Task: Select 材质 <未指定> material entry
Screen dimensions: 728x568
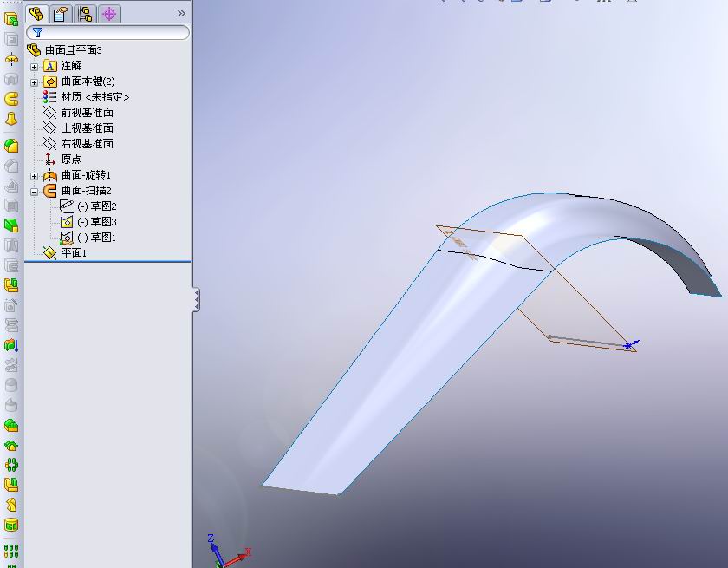Action: [x=95, y=97]
